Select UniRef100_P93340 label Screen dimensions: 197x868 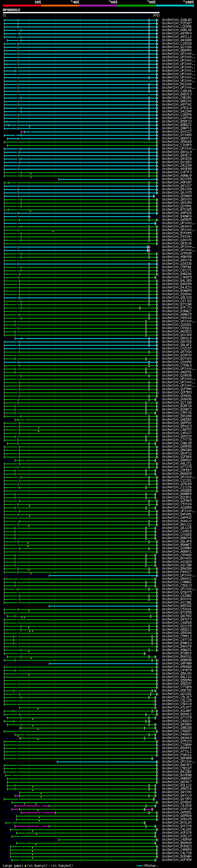pos(176,236)
